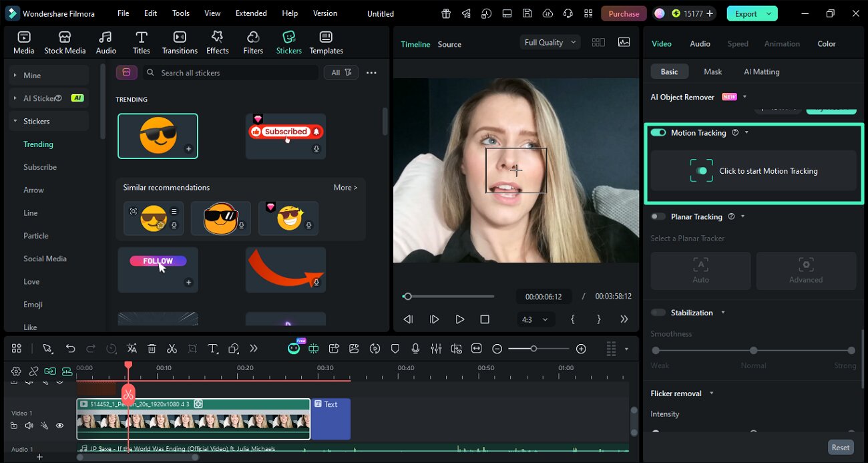
Task: Click the Stabilization Smoothness slider
Action: coord(753,350)
